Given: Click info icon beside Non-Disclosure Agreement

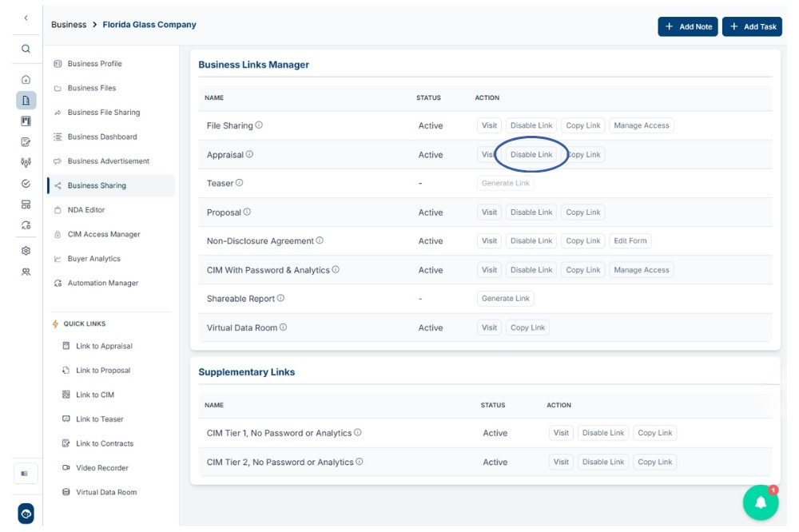Looking at the screenshot, I should point(320,240).
